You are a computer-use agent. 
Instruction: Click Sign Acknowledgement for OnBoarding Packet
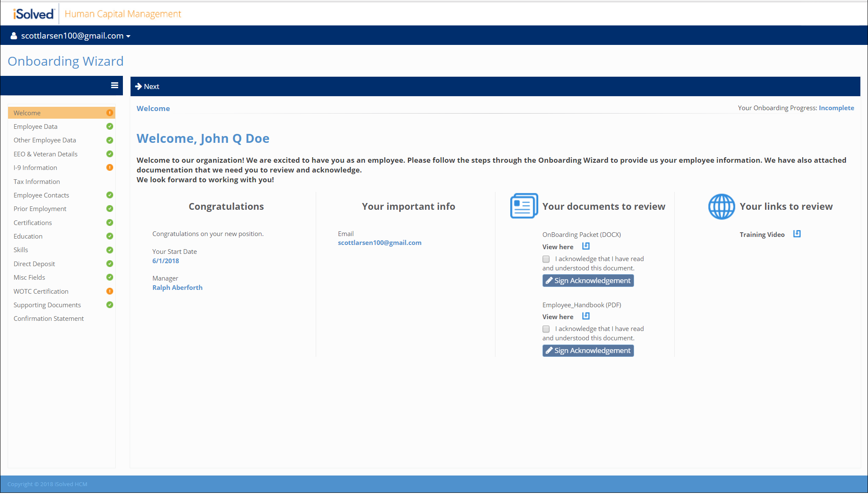click(588, 281)
